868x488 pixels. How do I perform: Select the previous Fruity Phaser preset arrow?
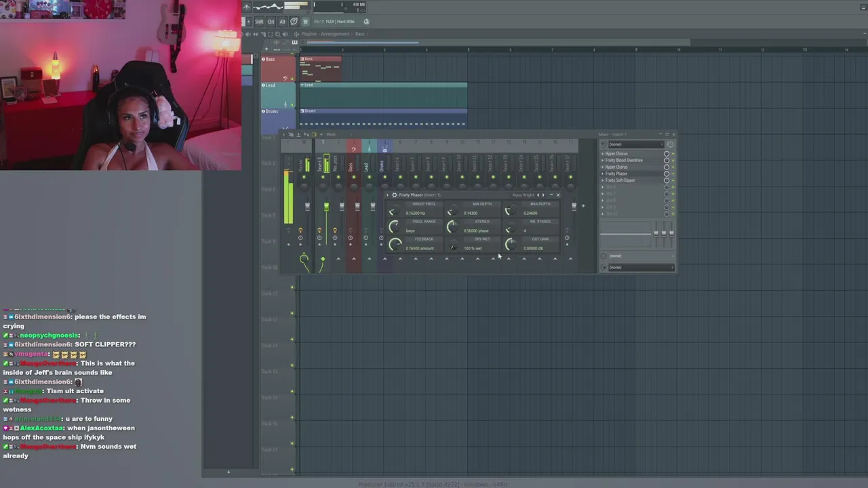tap(538, 195)
